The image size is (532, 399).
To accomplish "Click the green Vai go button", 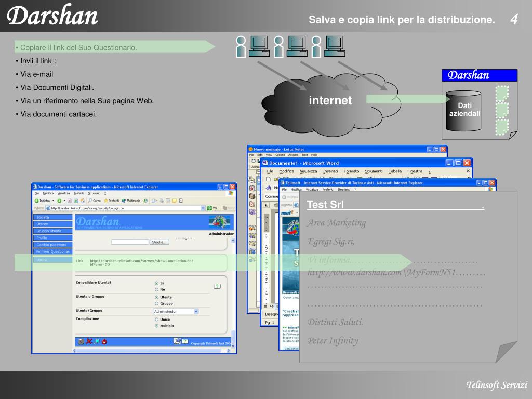I will (x=212, y=208).
